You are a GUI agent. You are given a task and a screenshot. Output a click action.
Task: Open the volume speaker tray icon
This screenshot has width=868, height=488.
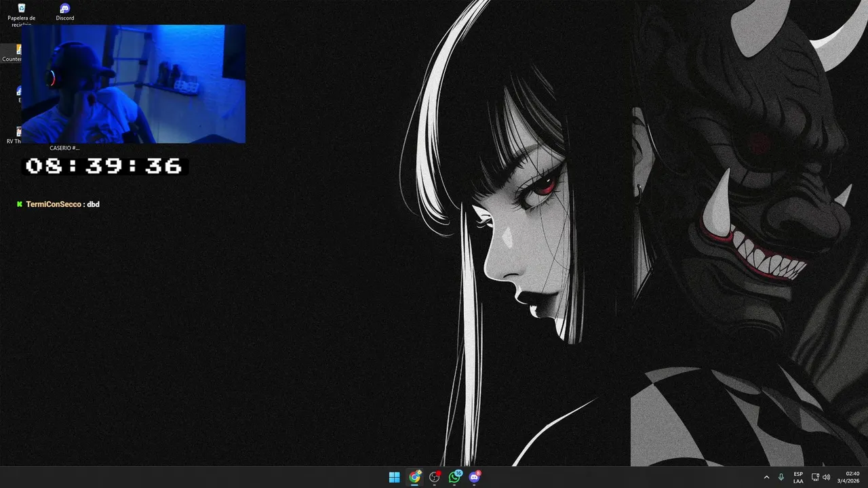tap(826, 477)
